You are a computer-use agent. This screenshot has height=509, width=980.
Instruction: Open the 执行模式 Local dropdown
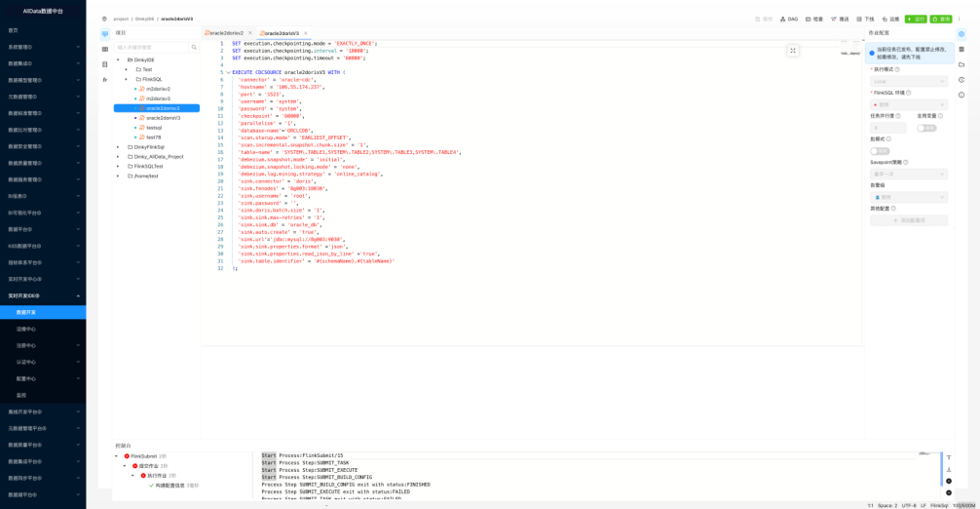909,81
